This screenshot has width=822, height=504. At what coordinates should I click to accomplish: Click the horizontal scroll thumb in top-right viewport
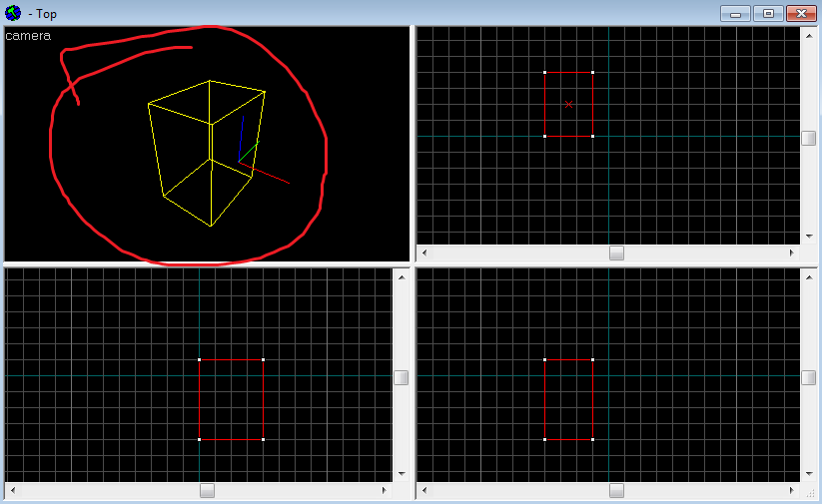[616, 253]
